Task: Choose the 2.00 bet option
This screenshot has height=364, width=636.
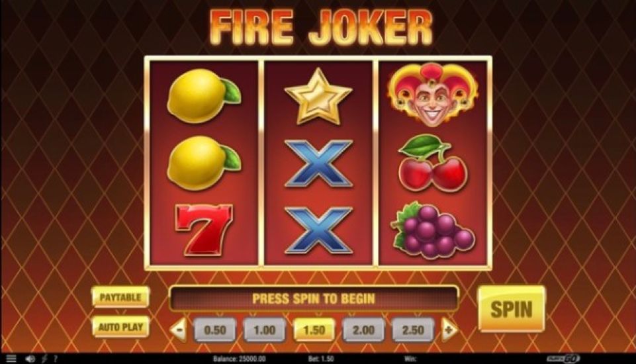Action: 363,330
